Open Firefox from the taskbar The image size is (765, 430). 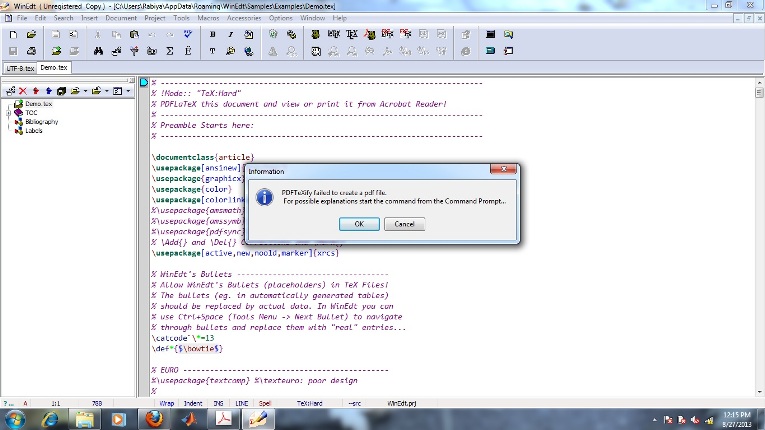click(x=154, y=419)
